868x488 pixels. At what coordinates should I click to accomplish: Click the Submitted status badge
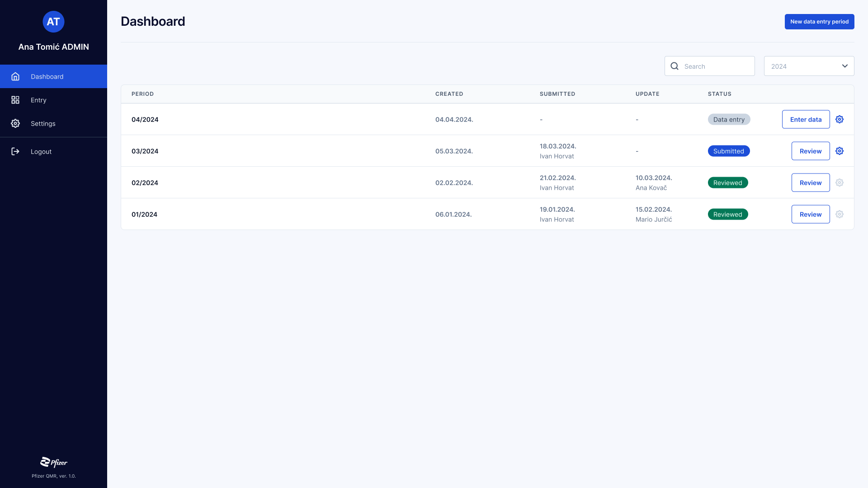(729, 151)
